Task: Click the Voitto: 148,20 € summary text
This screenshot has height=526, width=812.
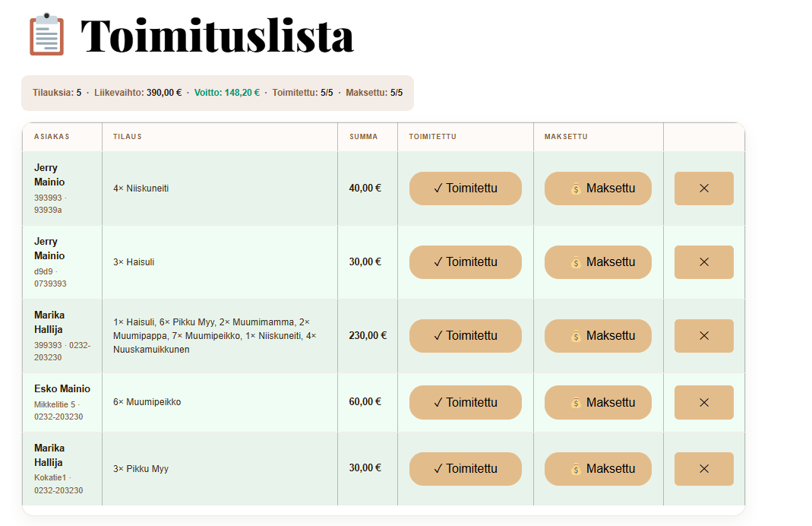Action: coord(227,93)
